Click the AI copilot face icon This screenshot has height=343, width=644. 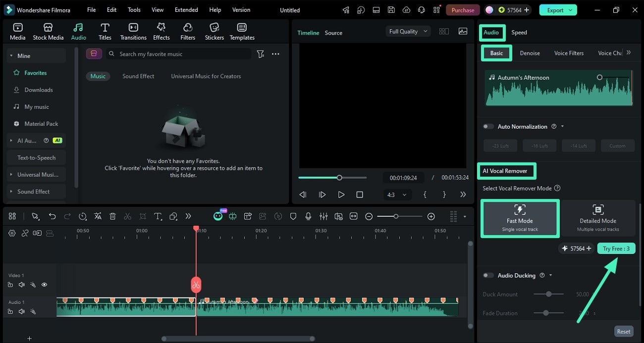point(217,216)
